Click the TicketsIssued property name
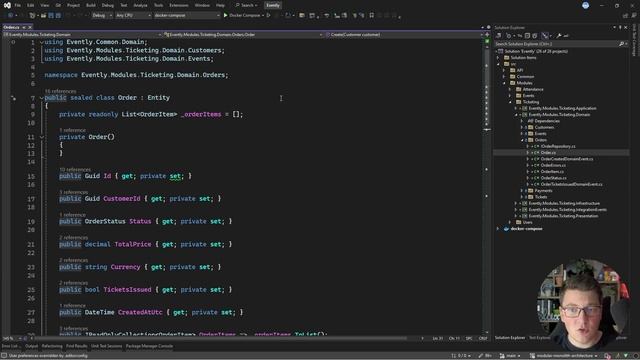Screen dimensions: 640x360 coord(127,289)
